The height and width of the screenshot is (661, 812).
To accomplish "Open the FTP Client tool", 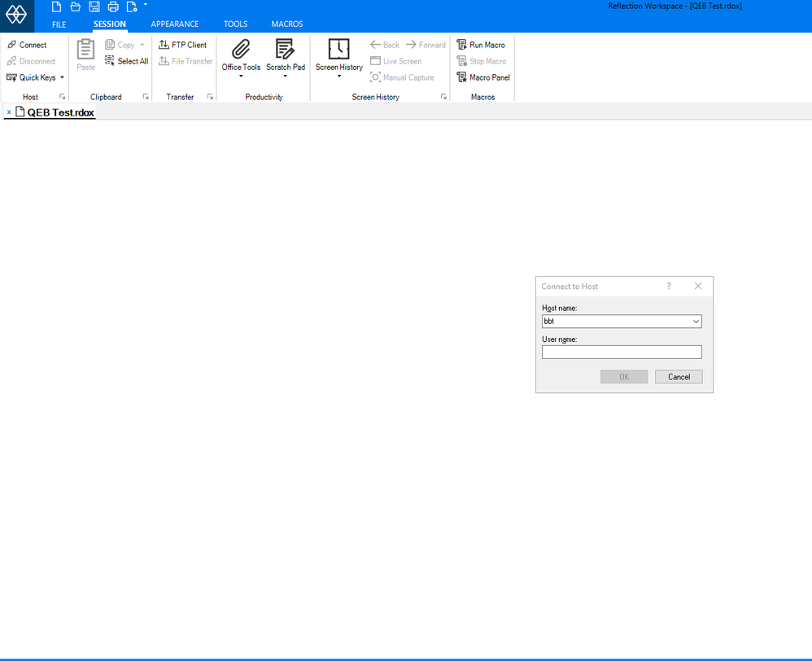I will 183,45.
